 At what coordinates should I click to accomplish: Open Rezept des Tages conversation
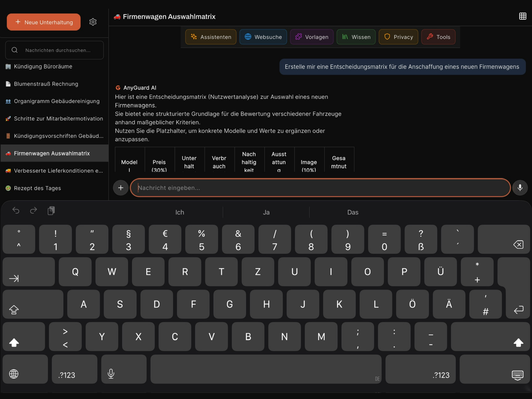(55, 188)
